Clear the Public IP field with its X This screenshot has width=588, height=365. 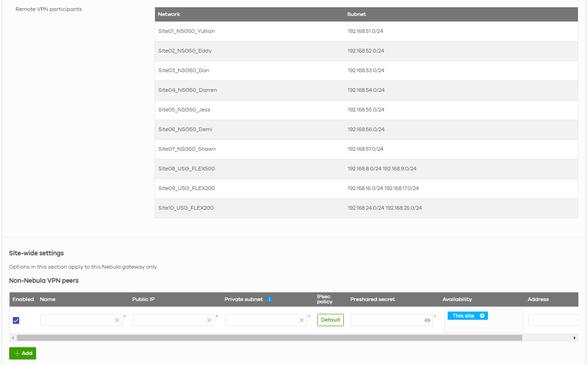click(x=209, y=320)
